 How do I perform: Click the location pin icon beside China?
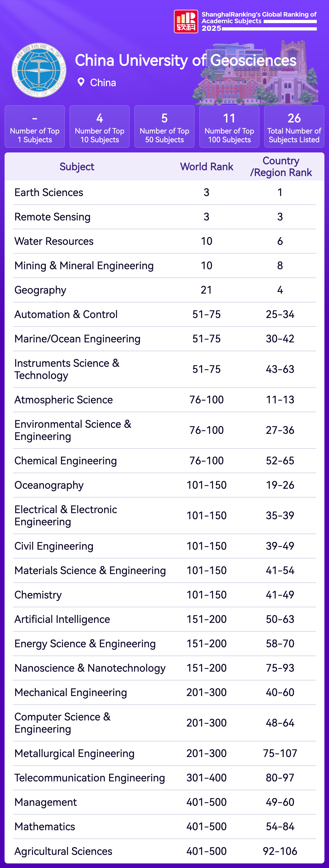pos(81,82)
